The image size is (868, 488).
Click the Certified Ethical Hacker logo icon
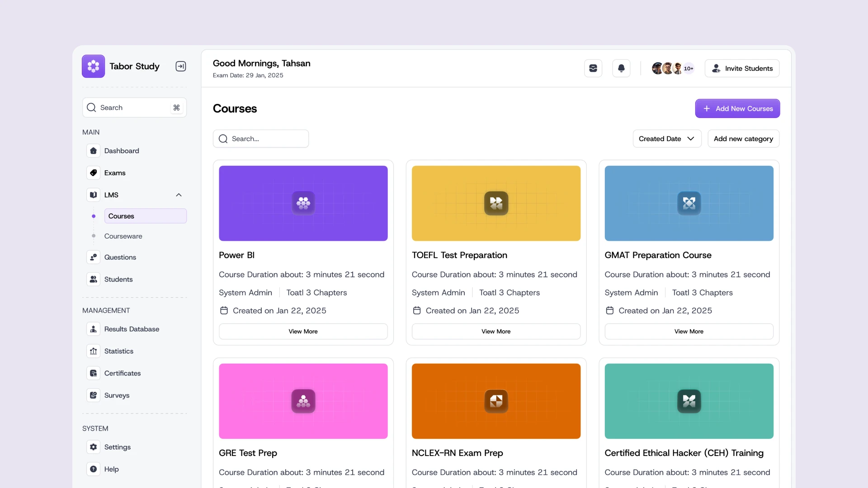pyautogui.click(x=689, y=401)
